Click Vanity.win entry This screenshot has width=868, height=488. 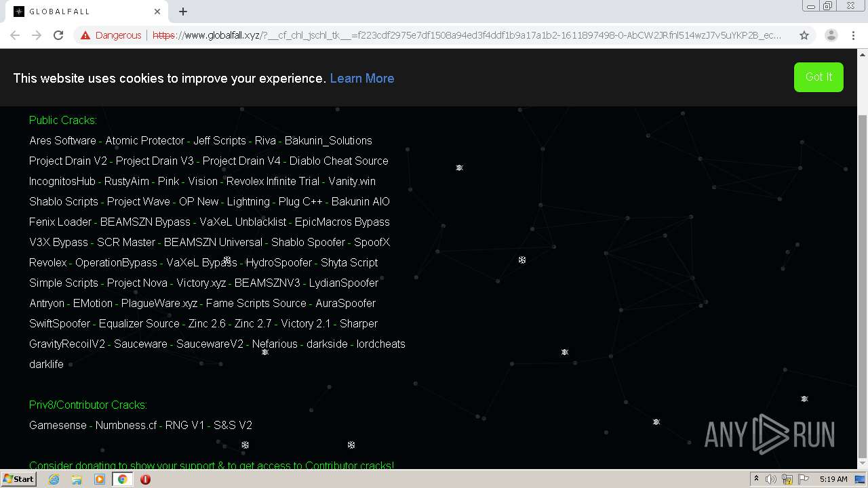pyautogui.click(x=352, y=181)
